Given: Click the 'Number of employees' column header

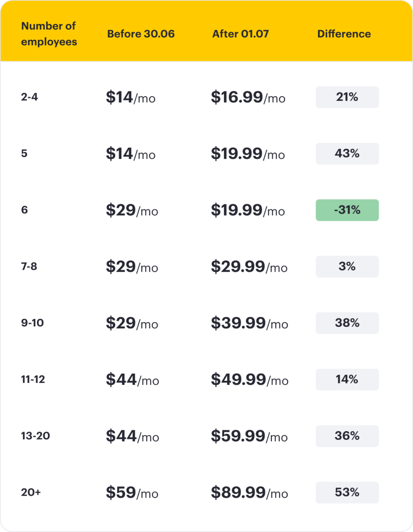Looking at the screenshot, I should click(x=49, y=34).
